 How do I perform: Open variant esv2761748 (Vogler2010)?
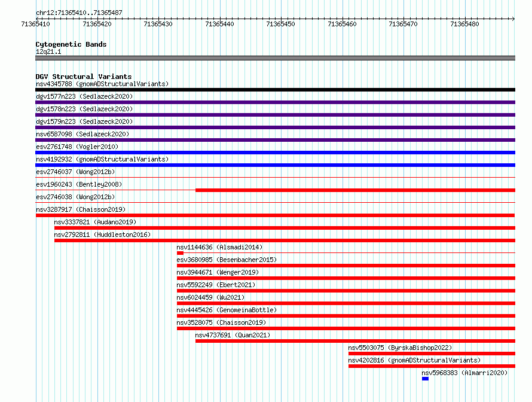77,147
